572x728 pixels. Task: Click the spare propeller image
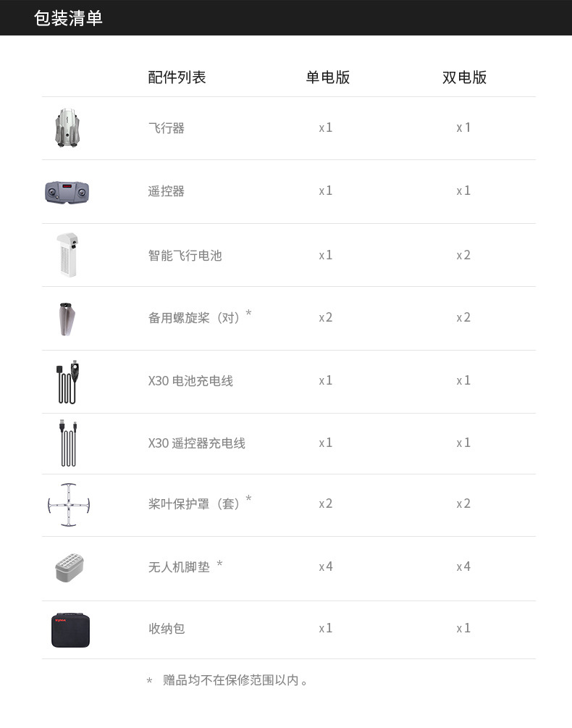tap(67, 318)
